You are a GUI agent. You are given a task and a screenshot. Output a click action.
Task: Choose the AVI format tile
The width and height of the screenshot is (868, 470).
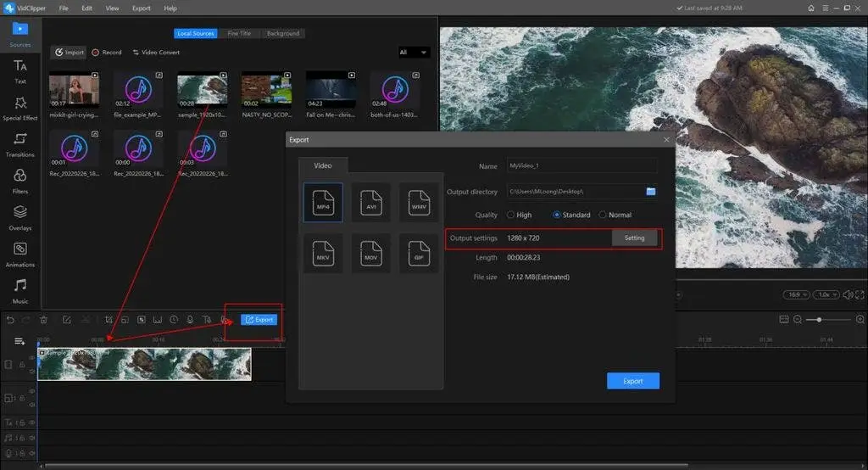[371, 202]
